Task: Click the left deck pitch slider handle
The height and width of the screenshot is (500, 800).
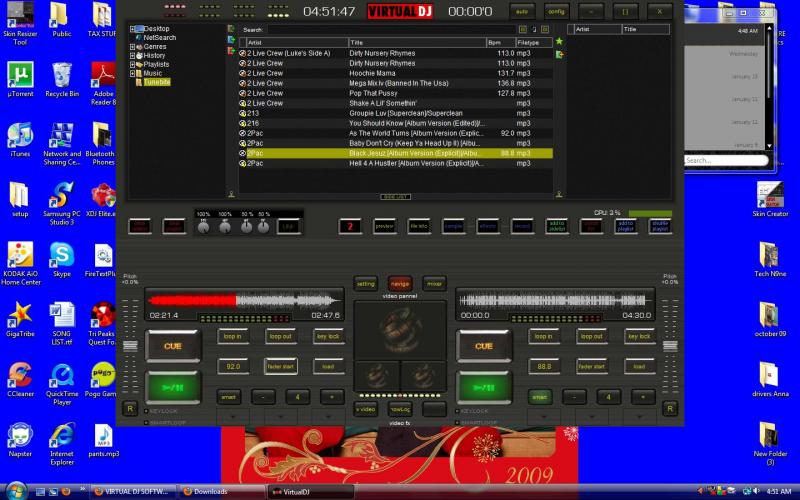Action: click(x=130, y=346)
